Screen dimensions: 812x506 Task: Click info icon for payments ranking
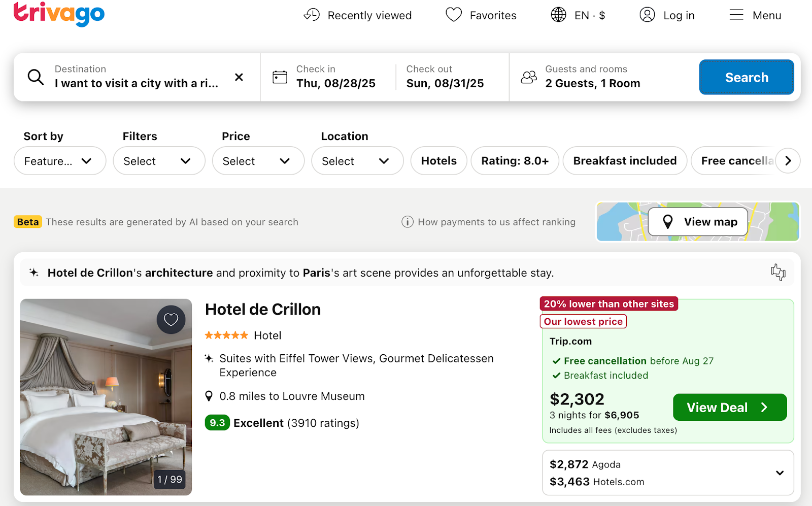[408, 222]
